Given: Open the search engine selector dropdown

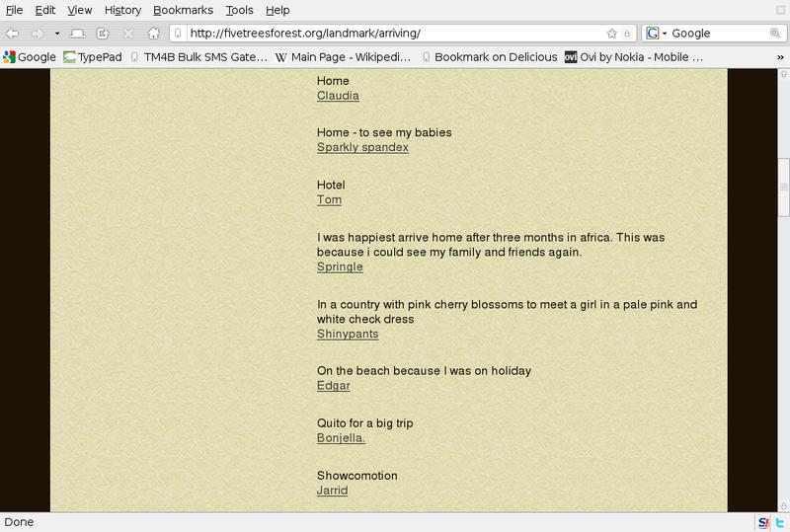Looking at the screenshot, I should 657,34.
